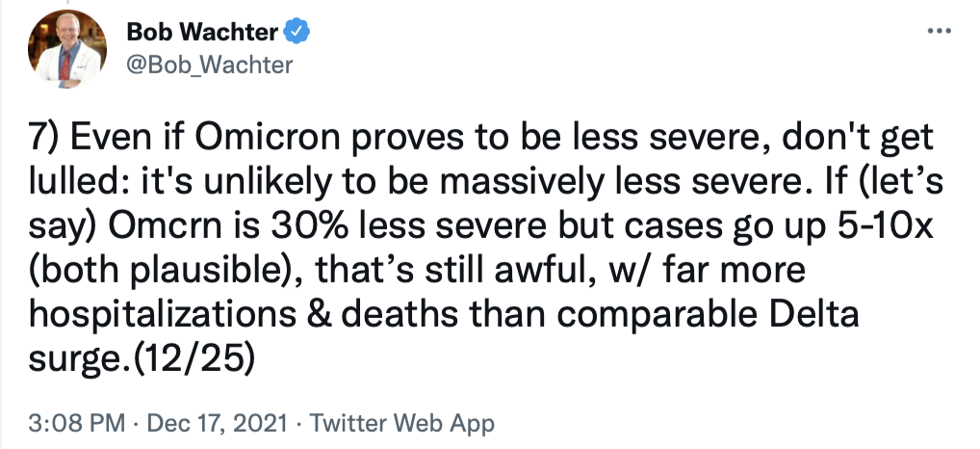980x449 pixels.
Task: Click the leading 7) tweet number
Action: (x=44, y=140)
